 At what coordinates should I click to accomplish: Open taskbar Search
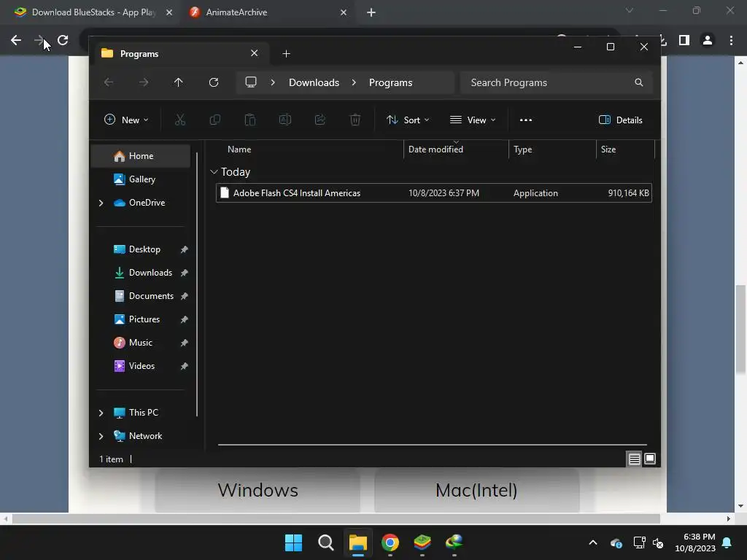pyautogui.click(x=326, y=542)
